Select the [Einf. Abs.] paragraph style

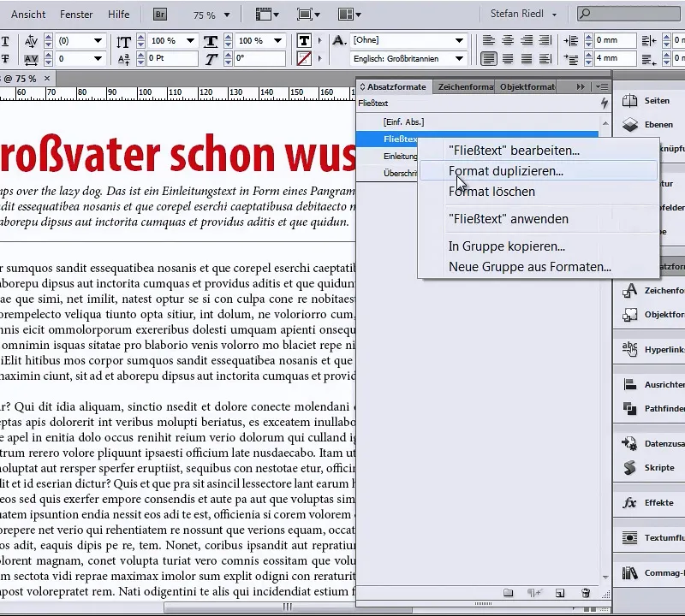pos(478,121)
